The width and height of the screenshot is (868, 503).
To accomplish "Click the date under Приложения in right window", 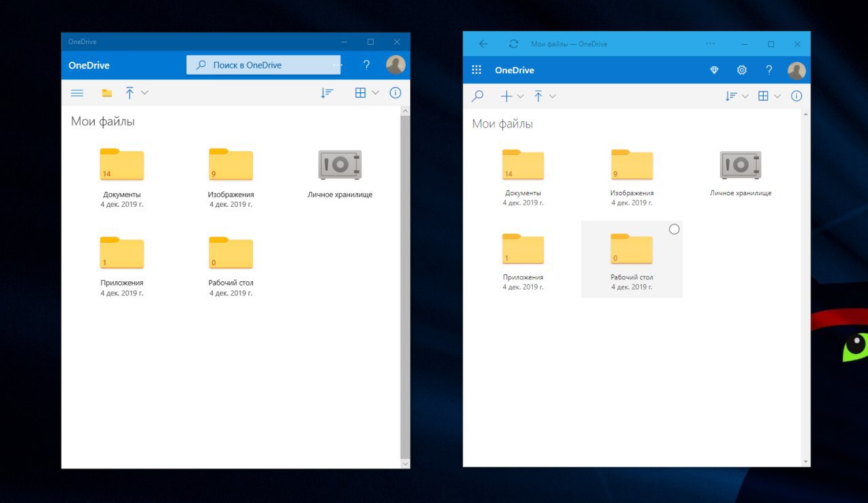I will [x=523, y=287].
